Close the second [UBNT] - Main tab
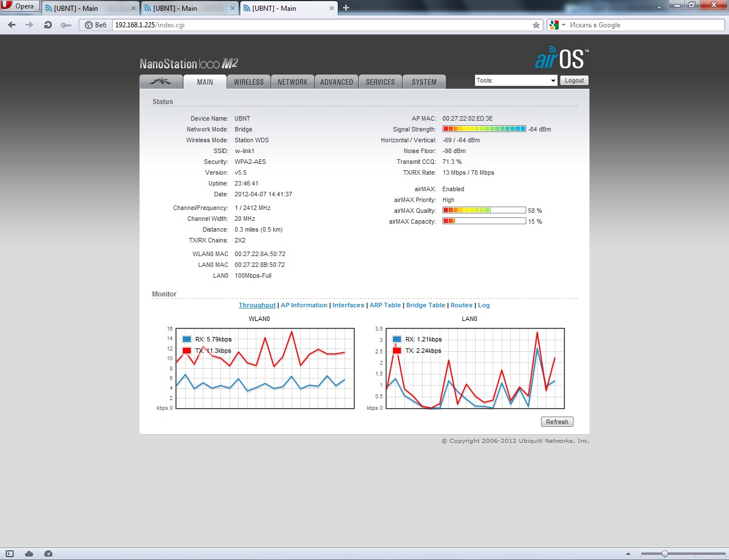Image resolution: width=729 pixels, height=560 pixels. [x=233, y=9]
